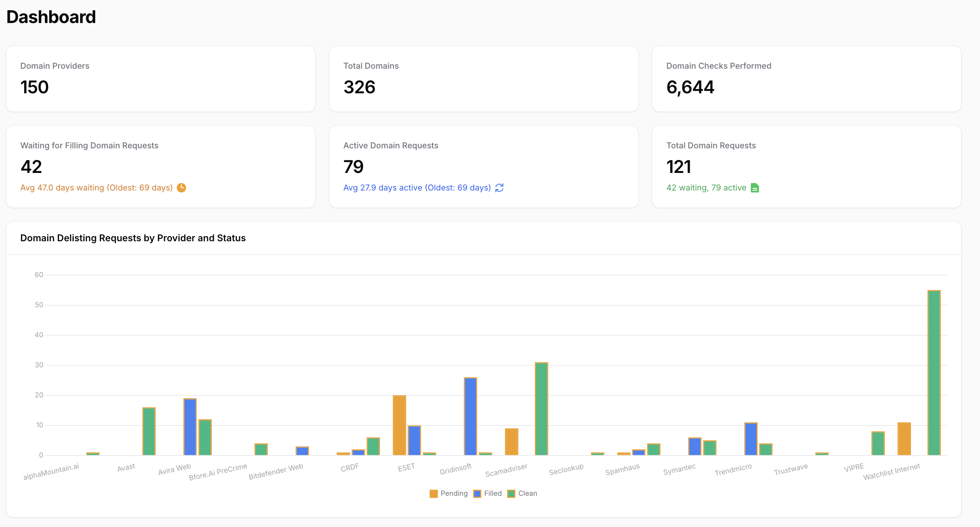Click the Pending legend label
This screenshot has height=527, width=980.
coord(454,493)
